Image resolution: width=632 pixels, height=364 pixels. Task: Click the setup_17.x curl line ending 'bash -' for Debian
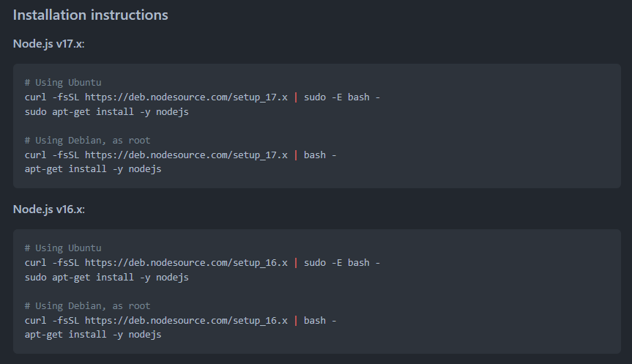click(x=180, y=155)
